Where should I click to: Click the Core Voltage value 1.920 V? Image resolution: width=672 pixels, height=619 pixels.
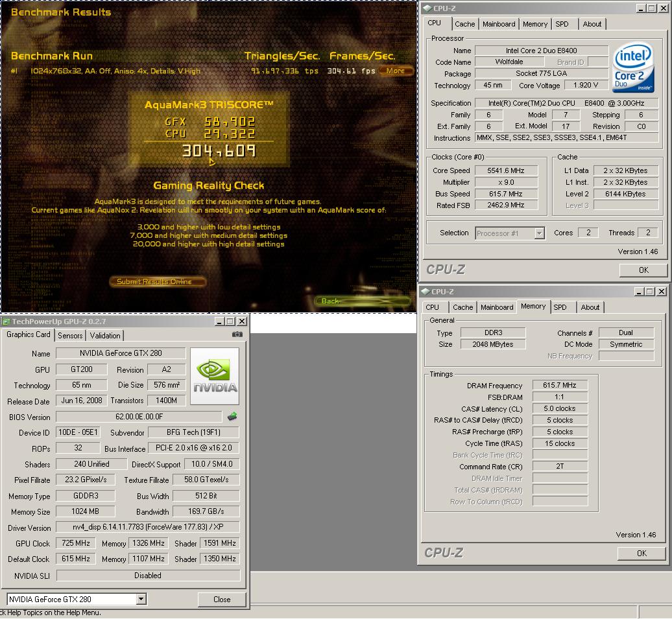click(586, 85)
